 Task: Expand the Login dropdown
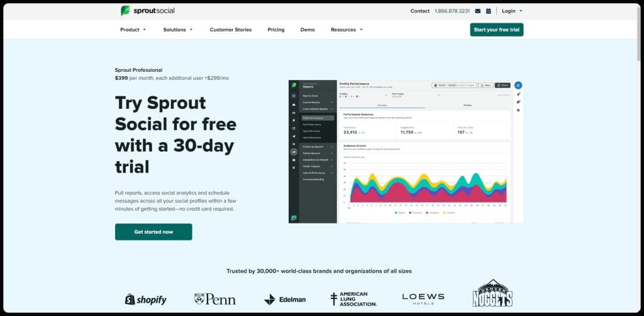pyautogui.click(x=512, y=11)
